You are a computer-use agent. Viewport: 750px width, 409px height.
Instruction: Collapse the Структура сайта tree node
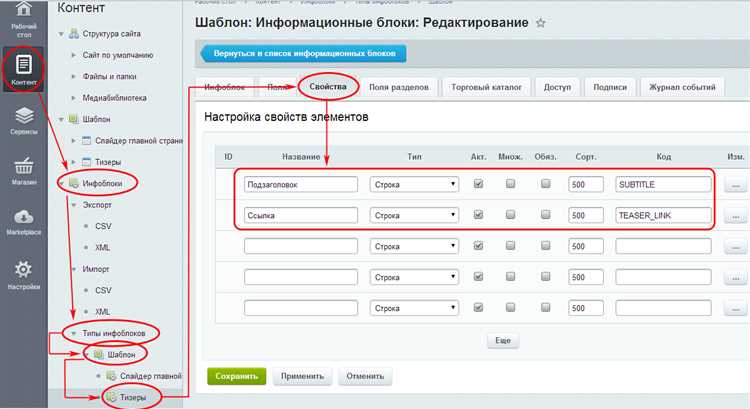(x=61, y=34)
